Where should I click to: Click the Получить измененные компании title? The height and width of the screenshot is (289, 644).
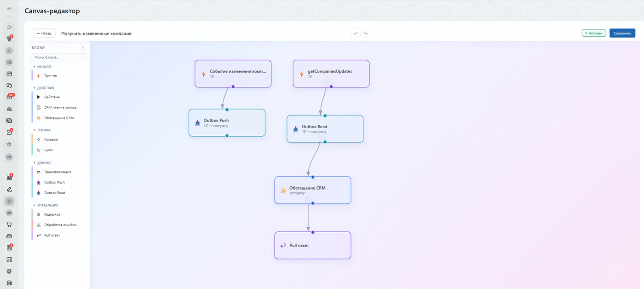tap(96, 33)
